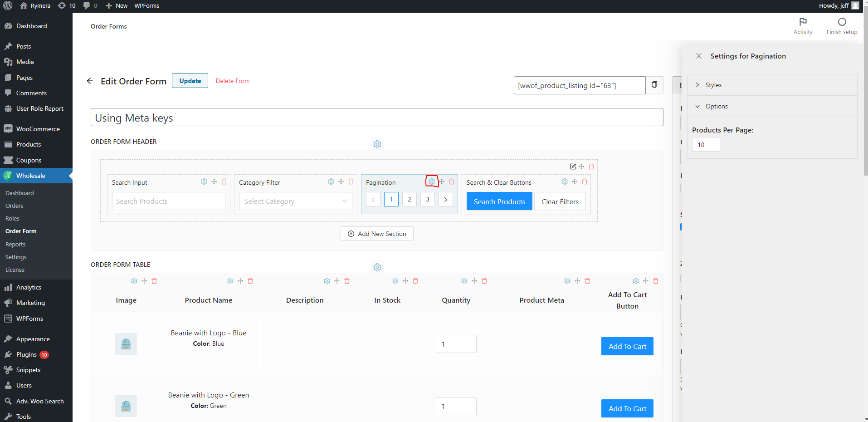Delete the Description column with its trash icon

[347, 281]
